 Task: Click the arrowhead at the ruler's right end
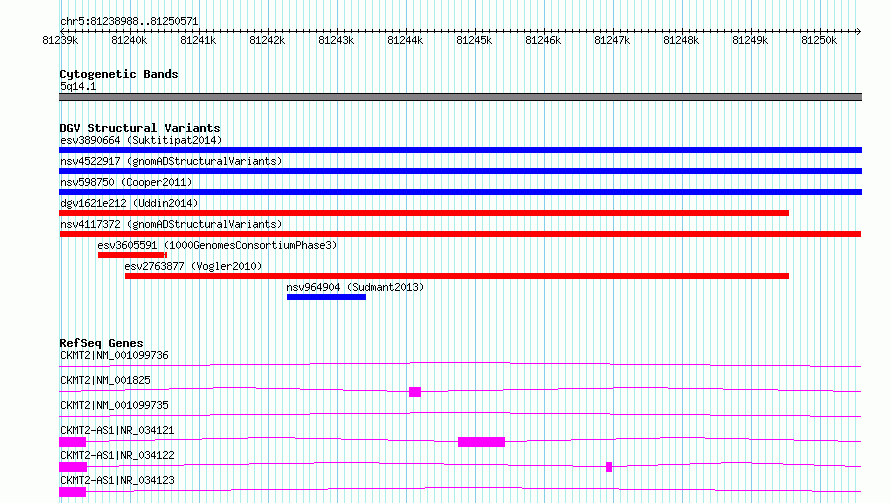click(x=859, y=31)
